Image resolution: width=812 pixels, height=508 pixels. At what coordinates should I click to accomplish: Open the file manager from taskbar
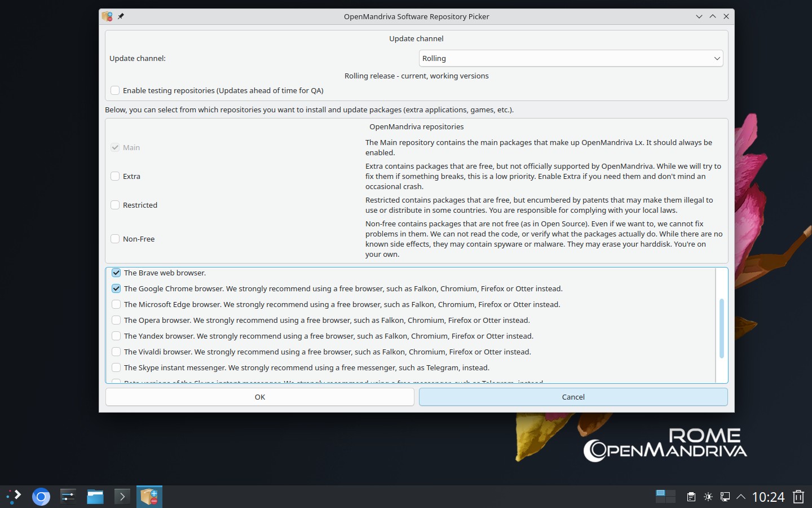point(95,497)
